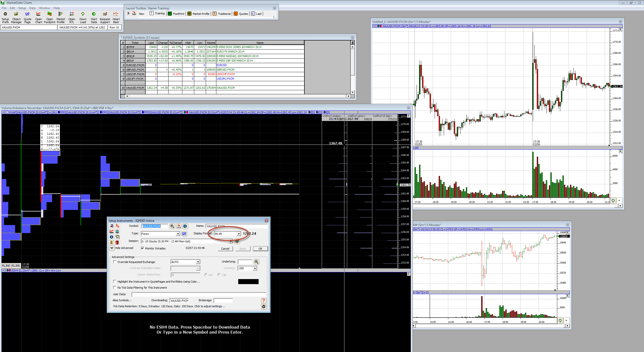The image size is (644, 352).
Task: Enable Override Requested Exchange checkbox
Action: coord(115,262)
